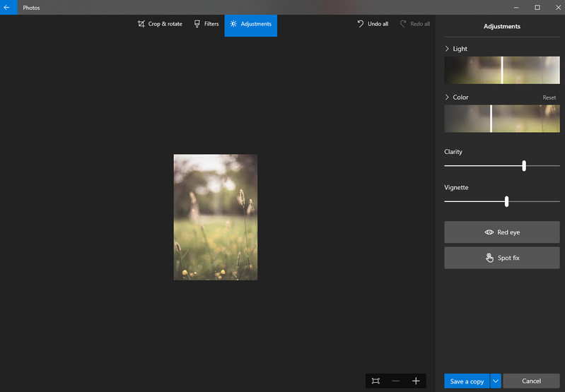Open the Save a copy dropdown arrow

coord(496,381)
